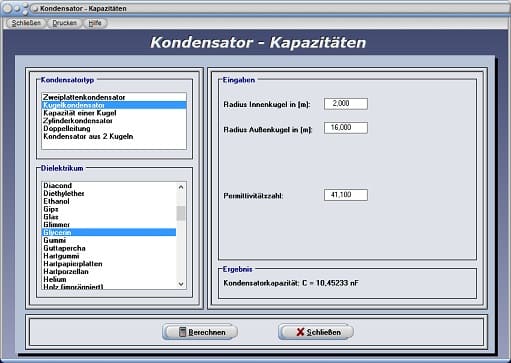Image resolution: width=511 pixels, height=363 pixels.
Task: Pick Ethanol from Dielektrikum list
Action: click(x=109, y=201)
